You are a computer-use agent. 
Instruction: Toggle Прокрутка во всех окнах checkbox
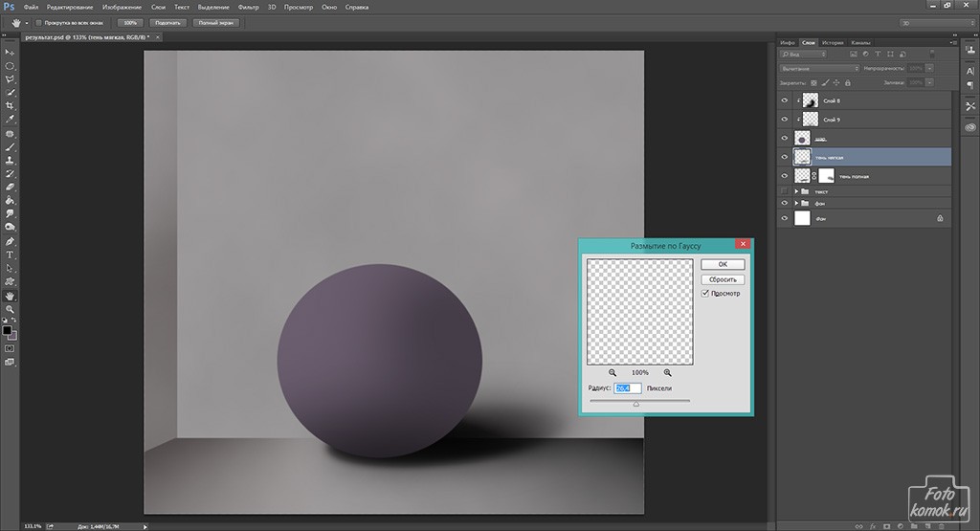point(38,23)
